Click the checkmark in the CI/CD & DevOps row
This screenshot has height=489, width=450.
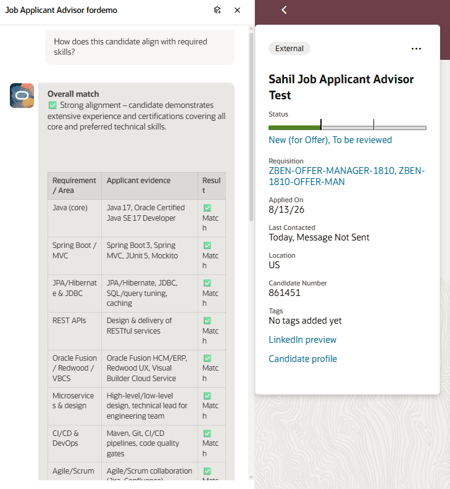(x=207, y=433)
